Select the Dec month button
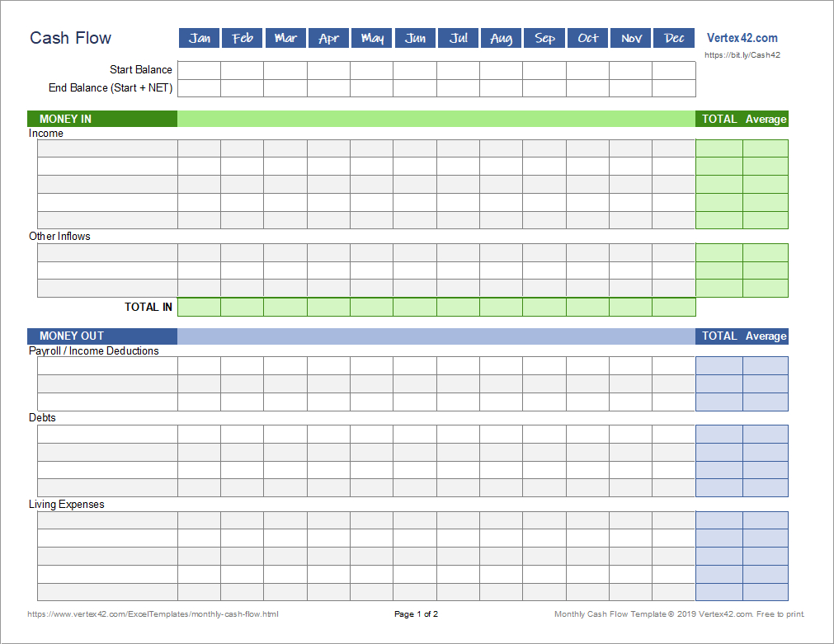This screenshot has height=644, width=834. tap(673, 37)
